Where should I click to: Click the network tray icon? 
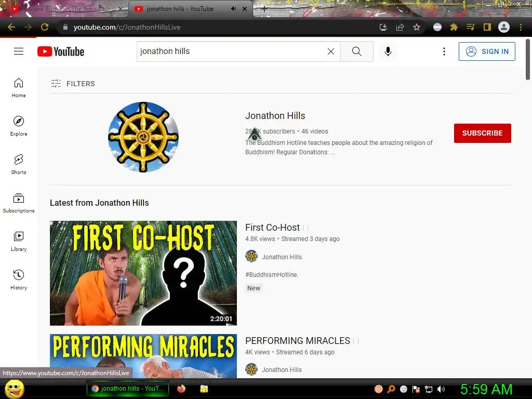(429, 389)
